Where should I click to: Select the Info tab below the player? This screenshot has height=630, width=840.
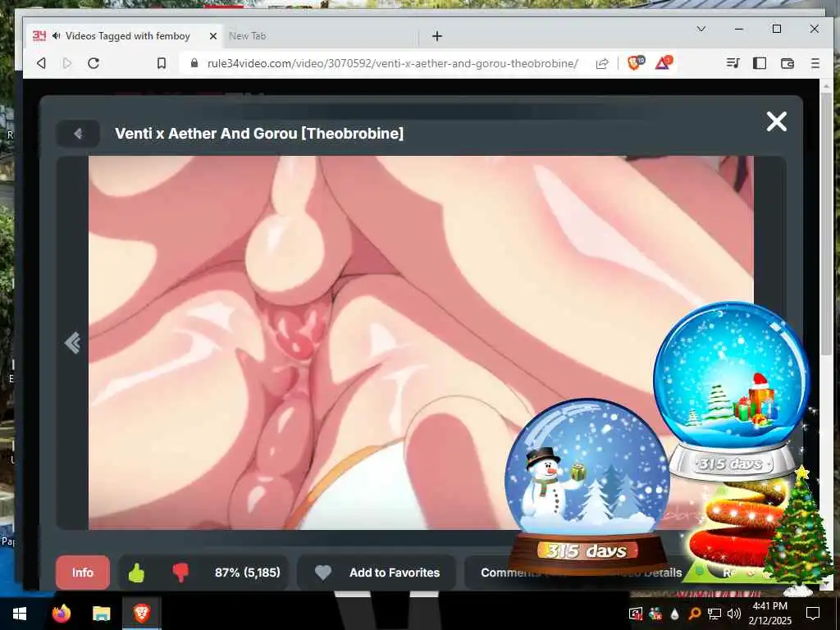tap(83, 573)
